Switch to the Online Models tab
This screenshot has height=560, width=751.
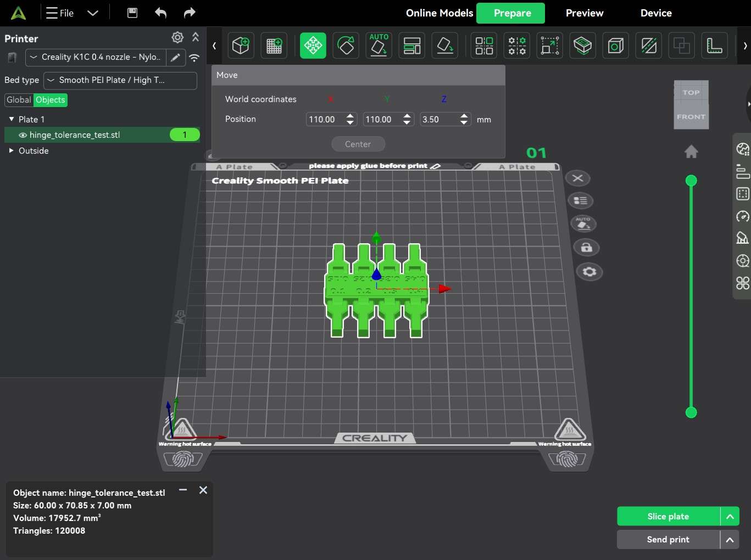point(440,13)
